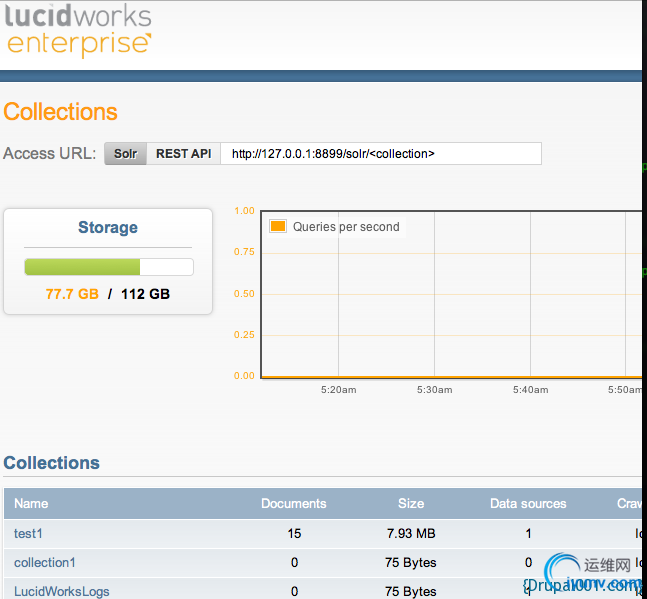Click the 77.7 GB used storage value
The image size is (647, 599).
click(x=72, y=294)
